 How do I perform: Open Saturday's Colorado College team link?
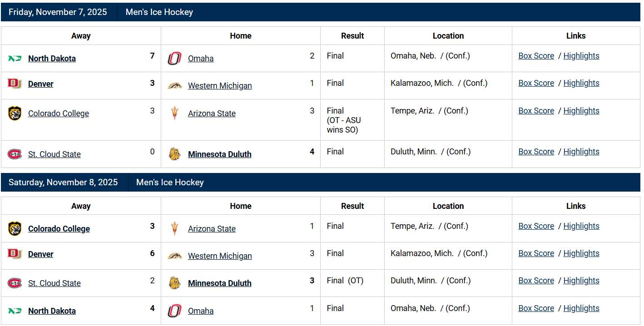[59, 229]
